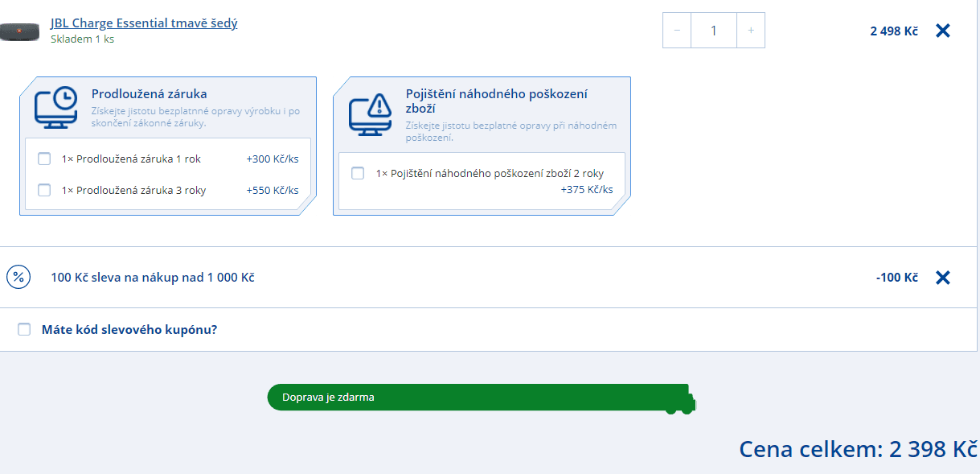This screenshot has height=474, width=980.
Task: Remove the 100 Kč discount
Action: pos(943,278)
